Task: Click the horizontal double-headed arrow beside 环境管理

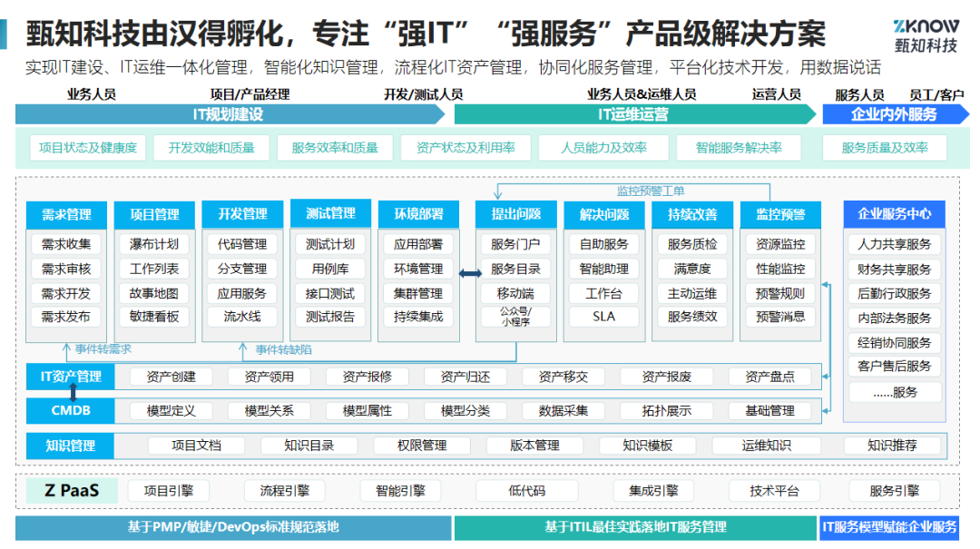Action: tap(469, 273)
